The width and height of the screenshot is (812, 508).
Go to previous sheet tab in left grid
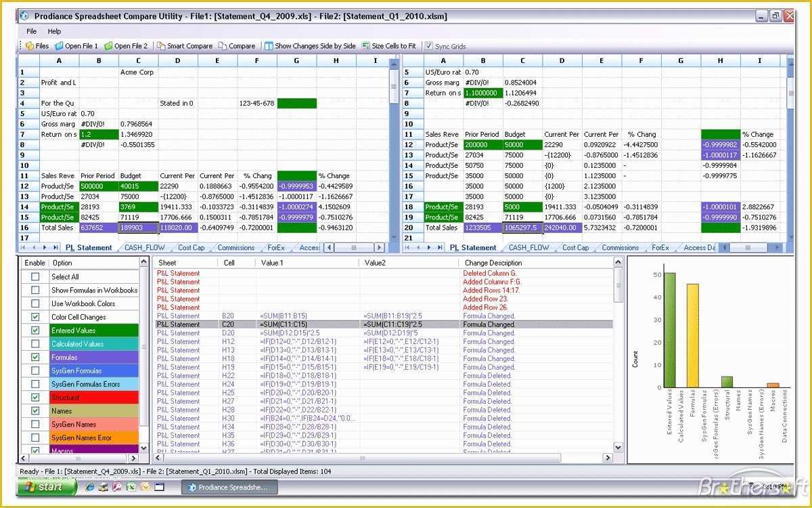click(35, 248)
